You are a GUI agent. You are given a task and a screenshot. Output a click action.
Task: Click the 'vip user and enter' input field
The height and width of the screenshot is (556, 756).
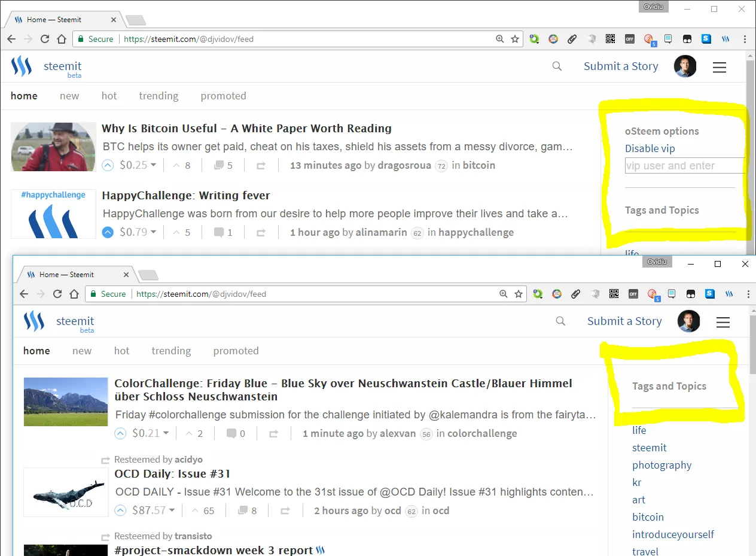(685, 166)
